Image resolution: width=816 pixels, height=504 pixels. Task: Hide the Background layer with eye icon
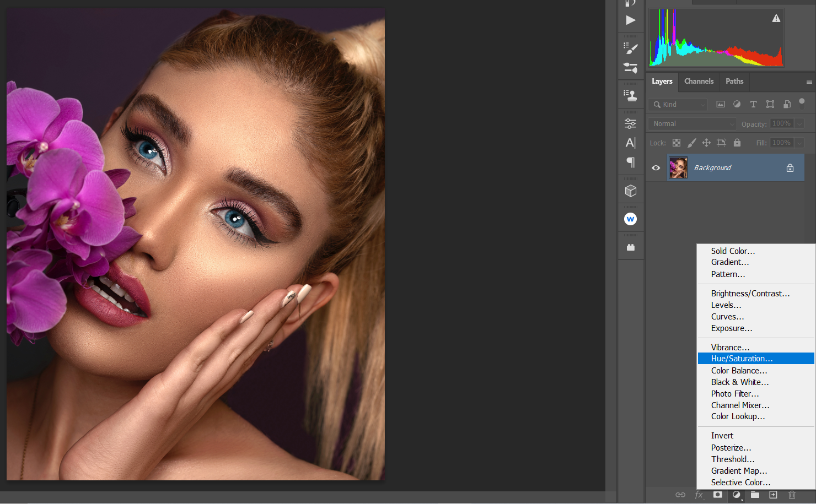656,168
